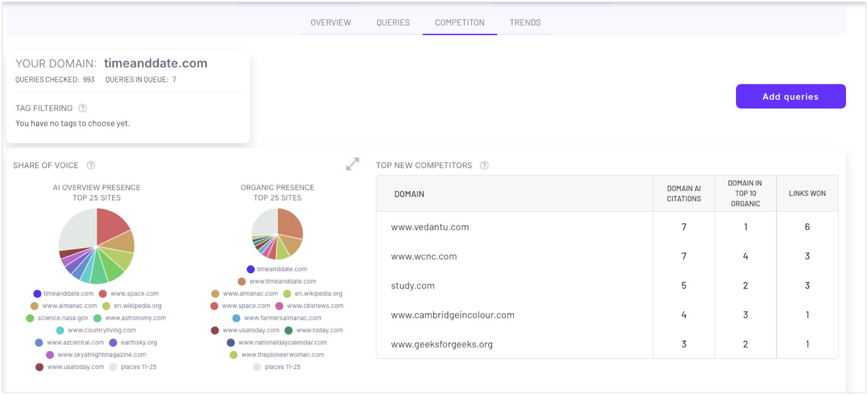Screen dimensions: 868x395
Task: Select the Competiton tab
Action: tap(459, 23)
